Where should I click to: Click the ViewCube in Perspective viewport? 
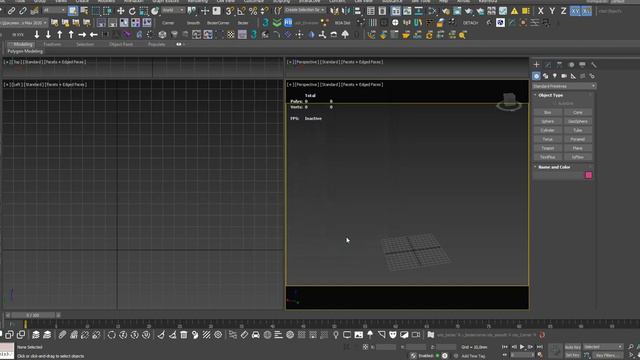[x=509, y=102]
